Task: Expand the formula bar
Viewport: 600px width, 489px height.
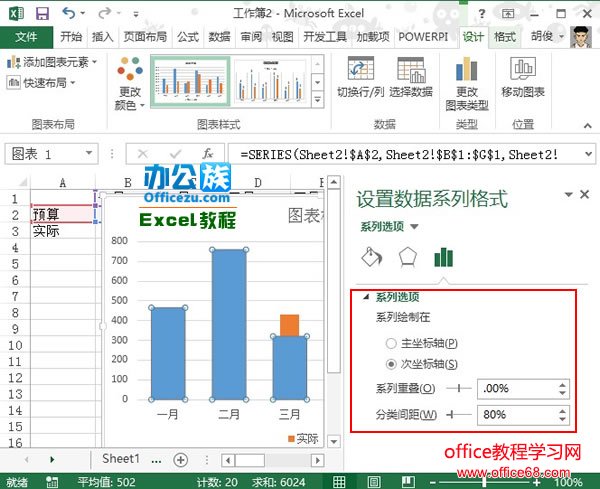Action: pyautogui.click(x=588, y=154)
